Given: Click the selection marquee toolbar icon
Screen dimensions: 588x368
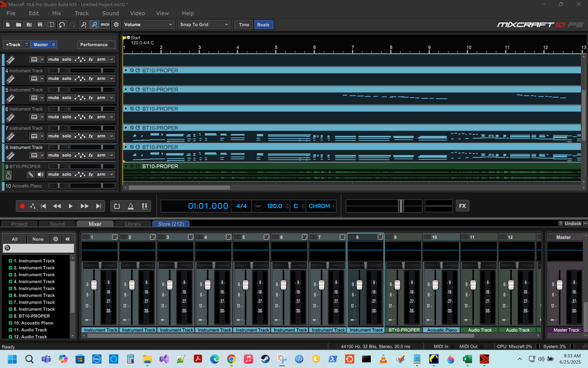Looking at the screenshot, I should click(x=51, y=25).
